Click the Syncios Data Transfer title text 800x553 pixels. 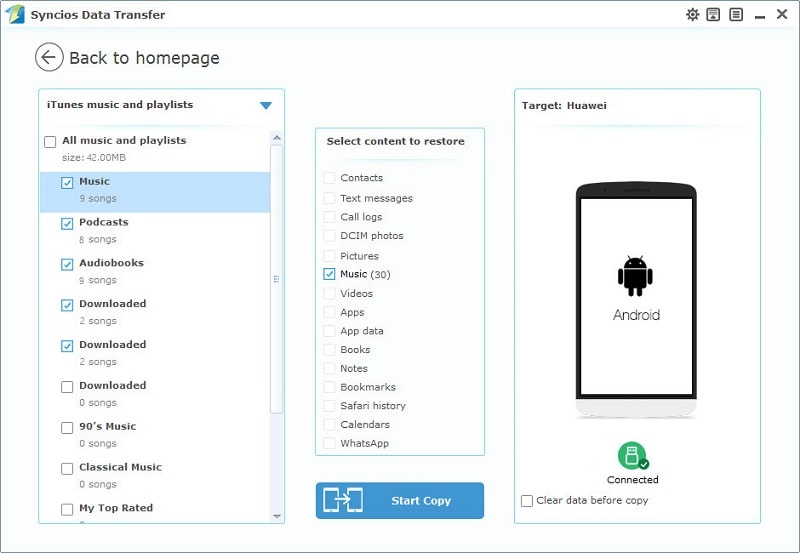[x=98, y=15]
